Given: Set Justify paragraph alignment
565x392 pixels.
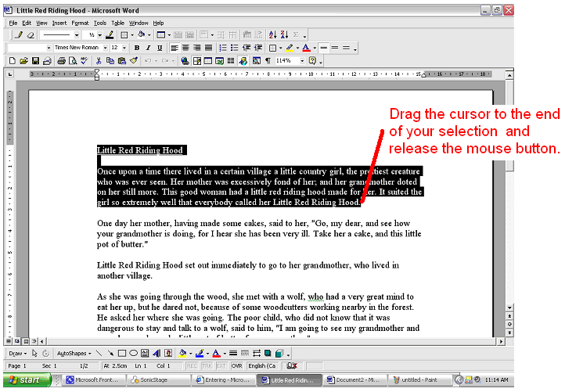Looking at the screenshot, I should click(x=208, y=48).
